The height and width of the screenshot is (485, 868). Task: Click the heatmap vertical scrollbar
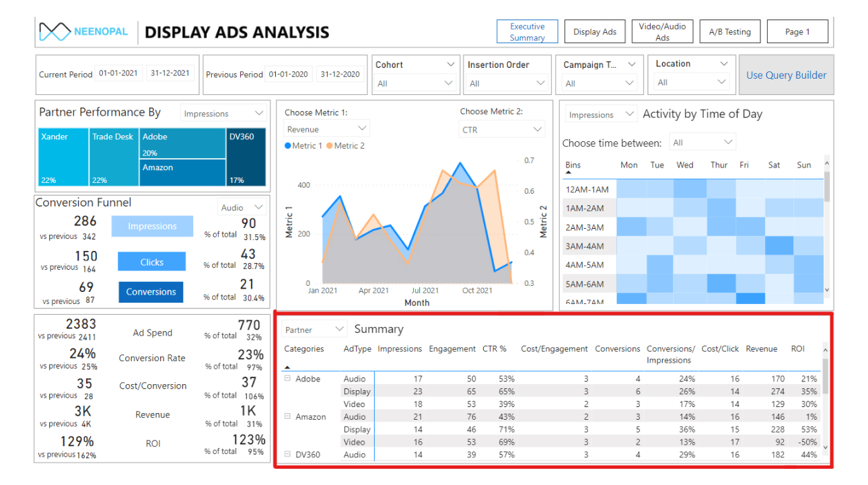tap(827, 186)
